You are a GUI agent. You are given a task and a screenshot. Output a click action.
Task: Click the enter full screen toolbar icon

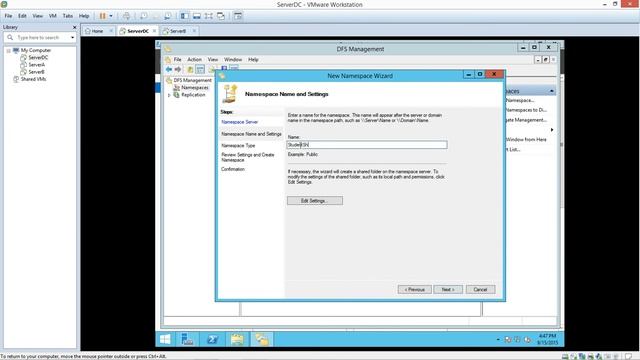(x=209, y=16)
